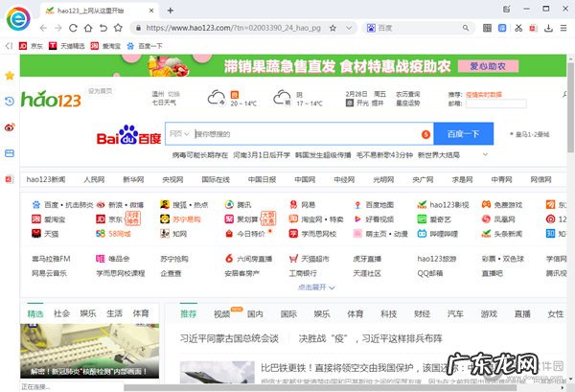Image resolution: width=575 pixels, height=392 pixels.
Task: Click the browser e logo
Action: click(18, 19)
